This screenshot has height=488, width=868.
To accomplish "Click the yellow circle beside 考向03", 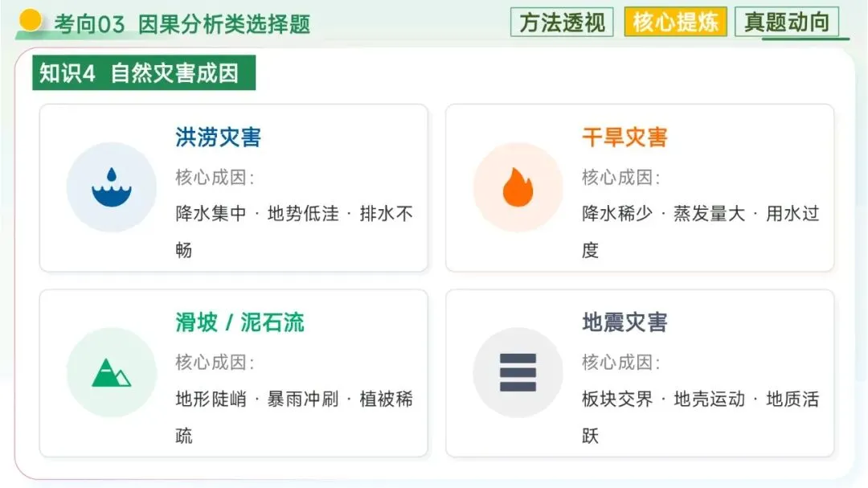I will pos(31,20).
